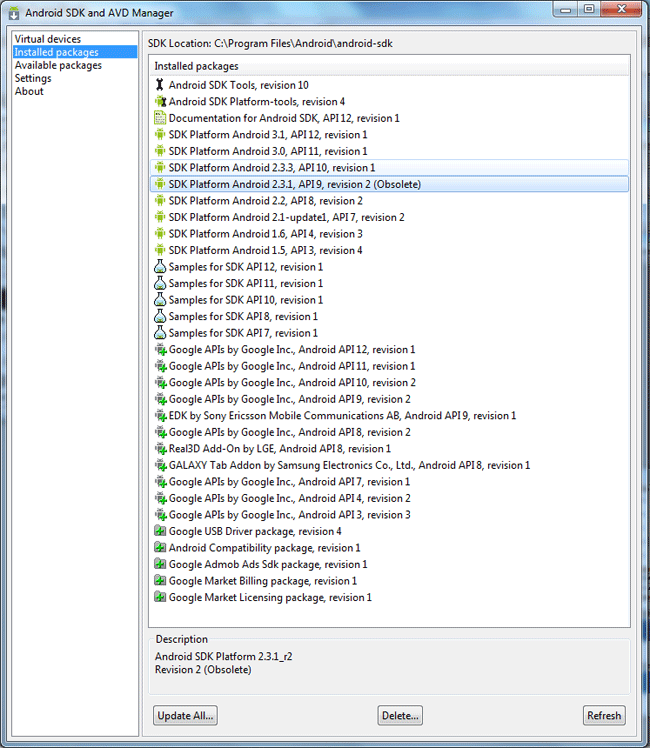Select Google APIs Android API 8, revision 2
The width and height of the screenshot is (650, 748).
[x=289, y=432]
